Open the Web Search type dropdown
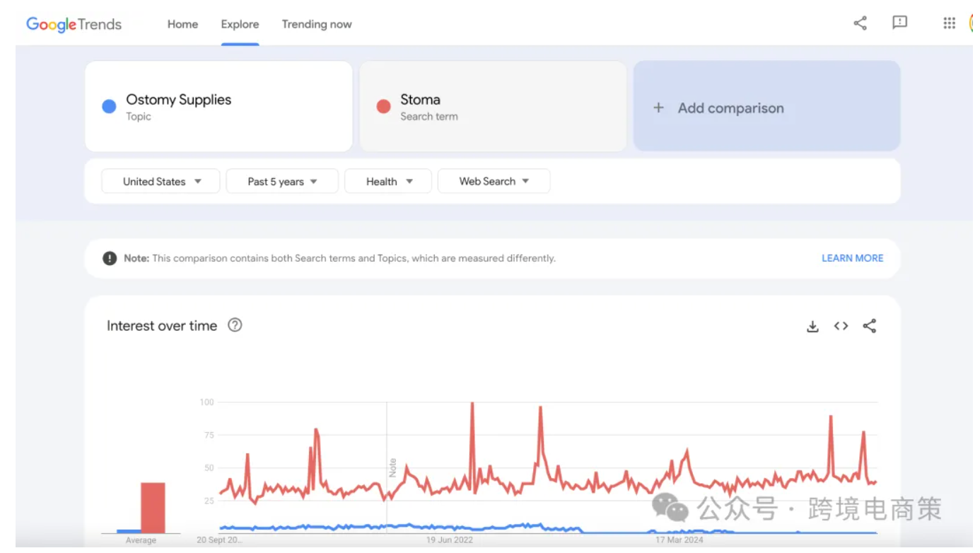The width and height of the screenshot is (980, 553). coord(494,181)
